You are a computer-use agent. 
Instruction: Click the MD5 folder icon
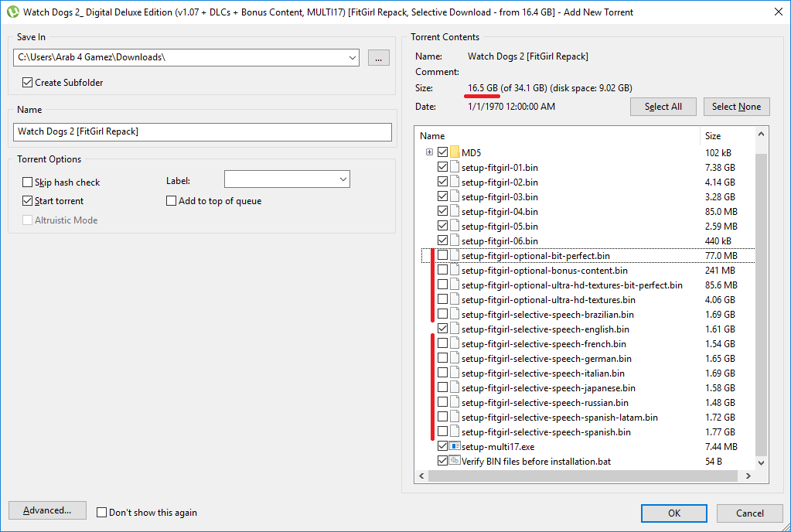(455, 152)
